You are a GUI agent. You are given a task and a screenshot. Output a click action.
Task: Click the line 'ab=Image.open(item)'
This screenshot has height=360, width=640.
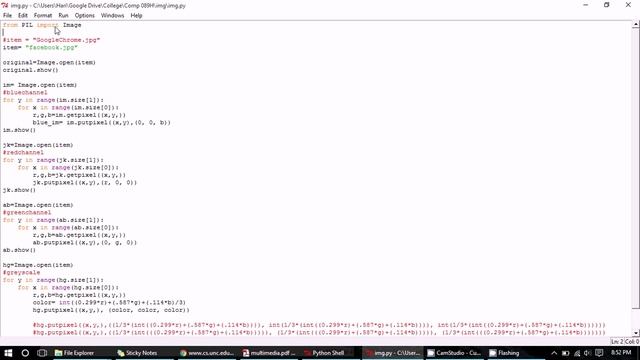pyautogui.click(x=38, y=205)
